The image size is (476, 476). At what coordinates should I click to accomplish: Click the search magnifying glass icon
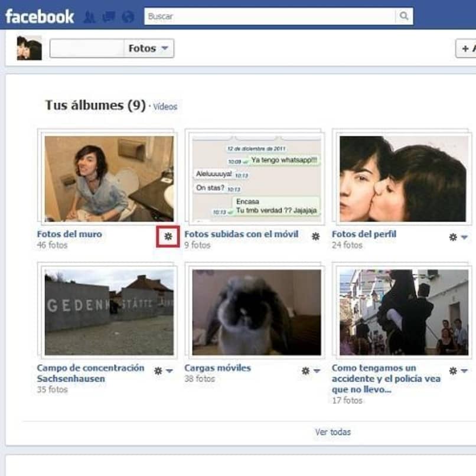[404, 17]
